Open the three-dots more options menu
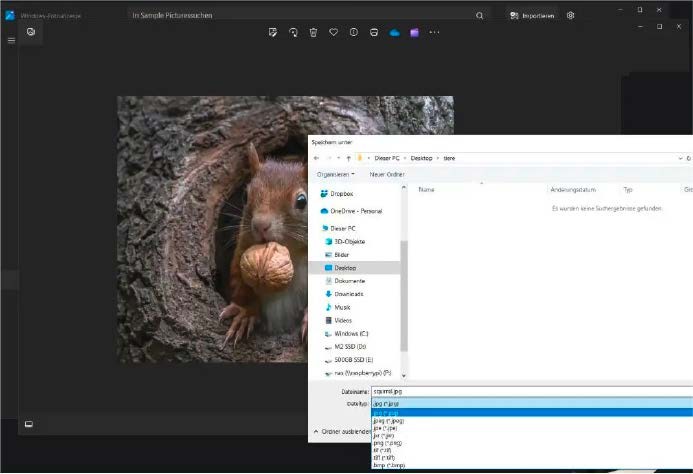Image resolution: width=693 pixels, height=474 pixels. click(434, 32)
